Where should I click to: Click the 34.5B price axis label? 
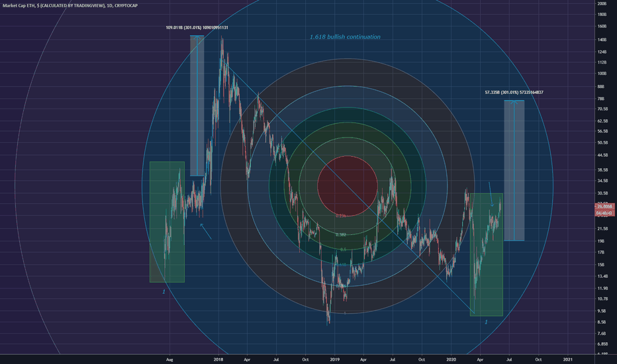click(x=602, y=181)
